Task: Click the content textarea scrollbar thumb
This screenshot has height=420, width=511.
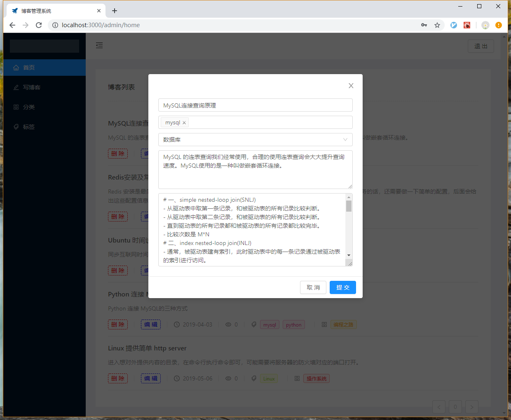Action: coord(349,206)
